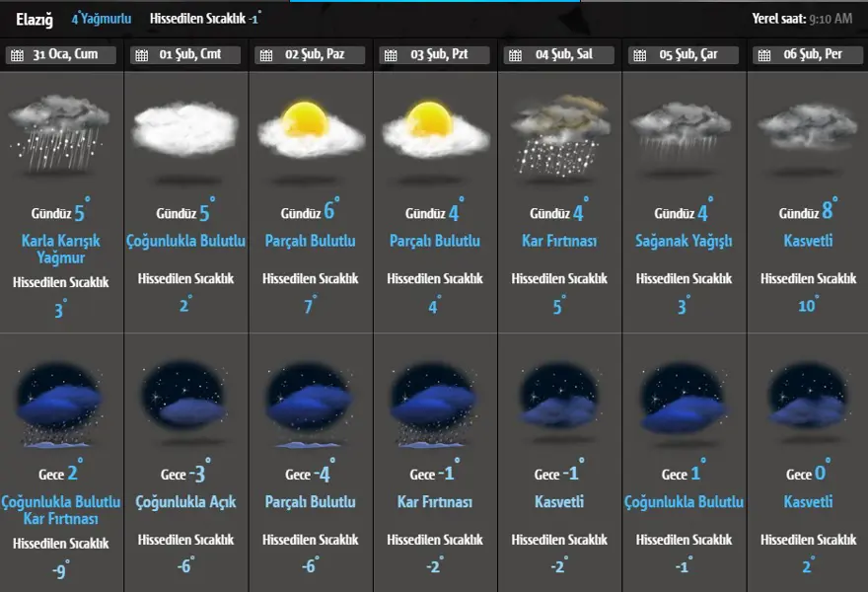
Task: Click the 4° Yağmurlu current condition
Action: [101, 18]
